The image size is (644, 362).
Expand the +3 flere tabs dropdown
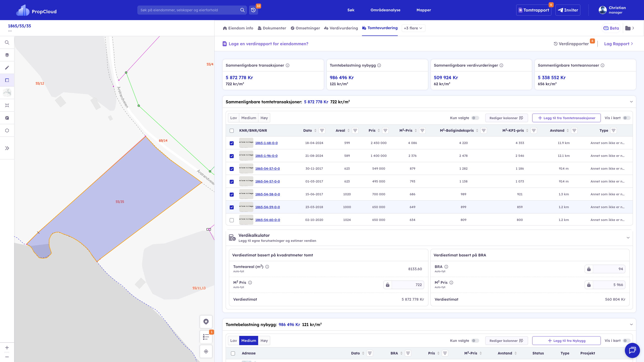413,28
